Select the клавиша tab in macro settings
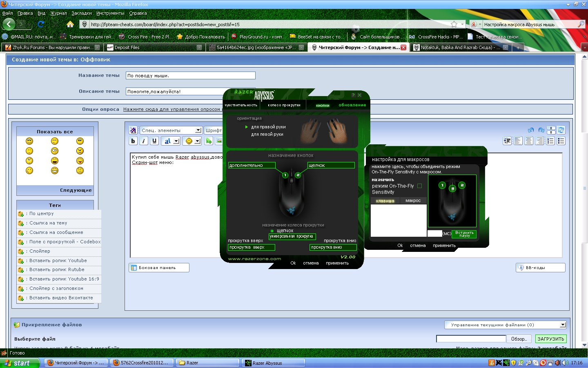588x368 pixels. (x=385, y=201)
